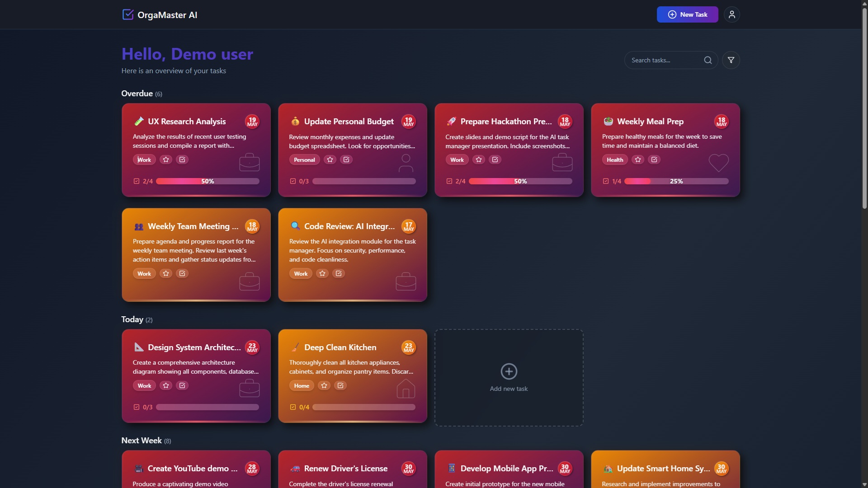Star the UX Research Analysis task

pyautogui.click(x=166, y=160)
